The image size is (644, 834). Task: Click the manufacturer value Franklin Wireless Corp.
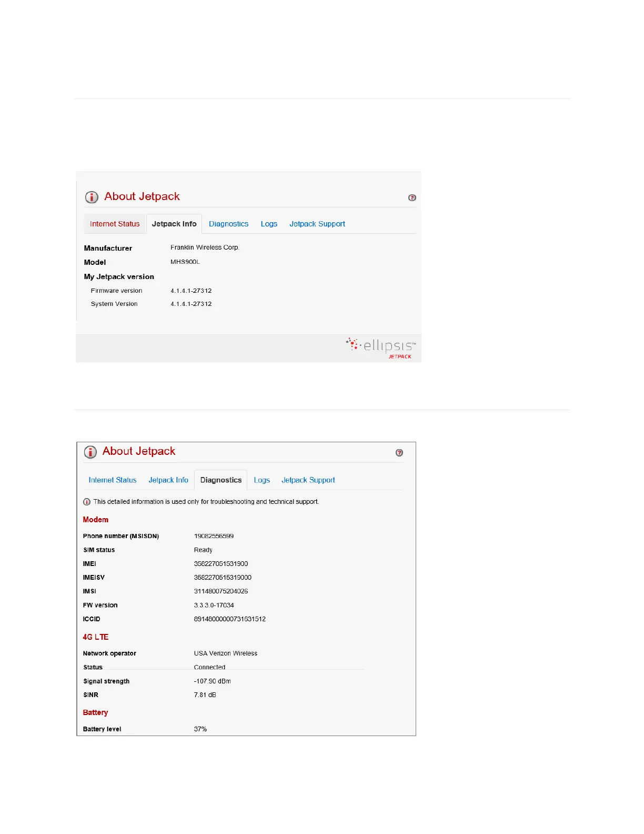click(205, 247)
